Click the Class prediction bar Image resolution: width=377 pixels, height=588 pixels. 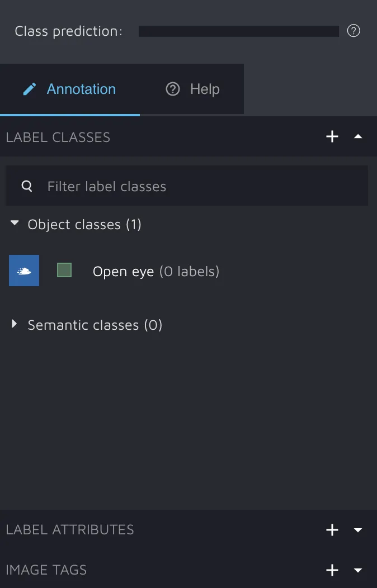[x=238, y=31]
